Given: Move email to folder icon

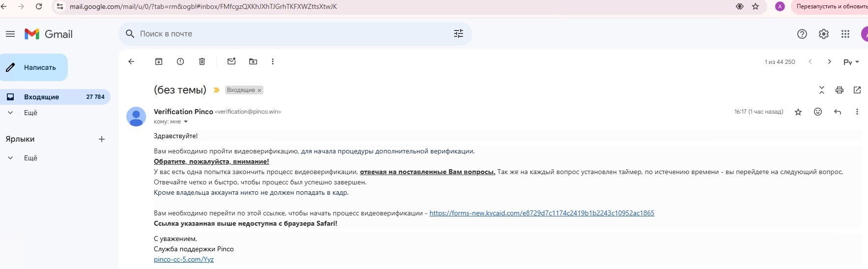Looking at the screenshot, I should (253, 61).
